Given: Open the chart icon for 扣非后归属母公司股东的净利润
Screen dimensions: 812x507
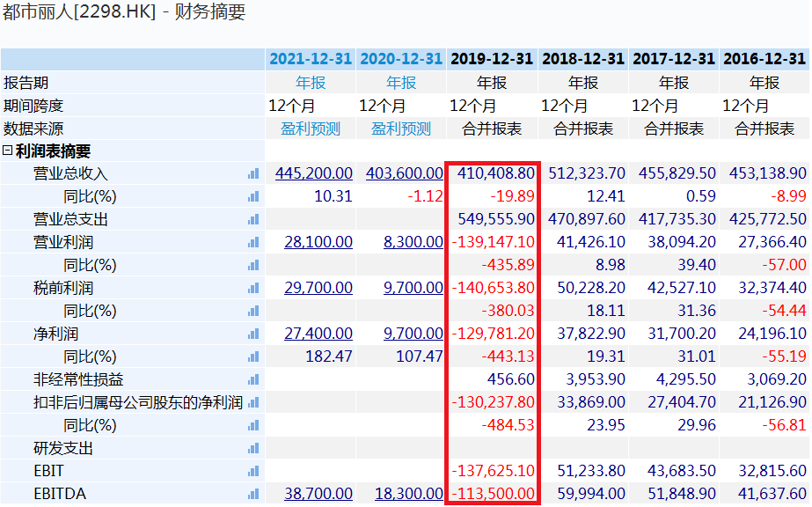Looking at the screenshot, I should coord(255,401).
